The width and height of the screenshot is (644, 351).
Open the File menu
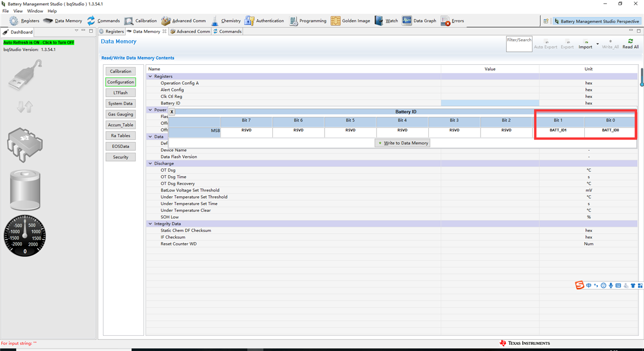(x=6, y=11)
